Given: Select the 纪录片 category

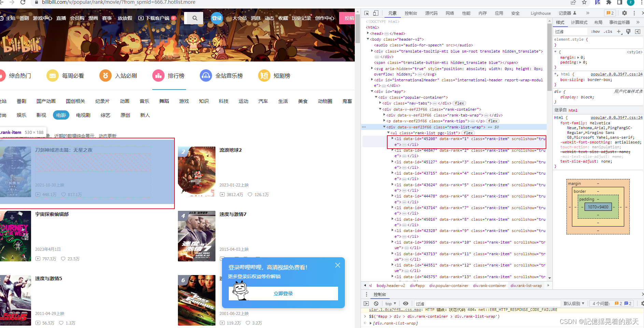Looking at the screenshot, I should (102, 101).
